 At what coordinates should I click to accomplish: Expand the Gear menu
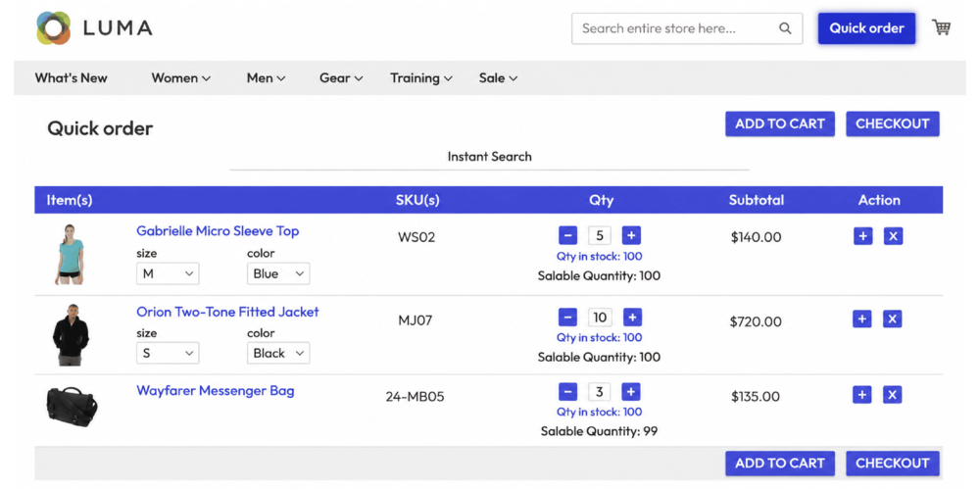coord(341,78)
